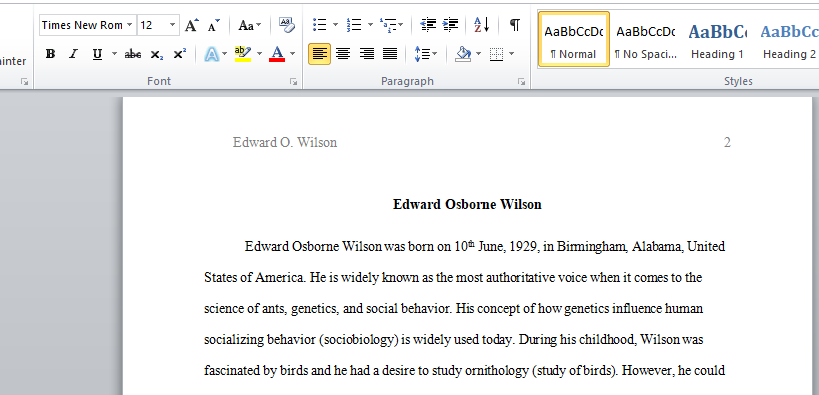This screenshot has height=395, width=819.
Task: Toggle Italic formatting
Action: click(73, 53)
